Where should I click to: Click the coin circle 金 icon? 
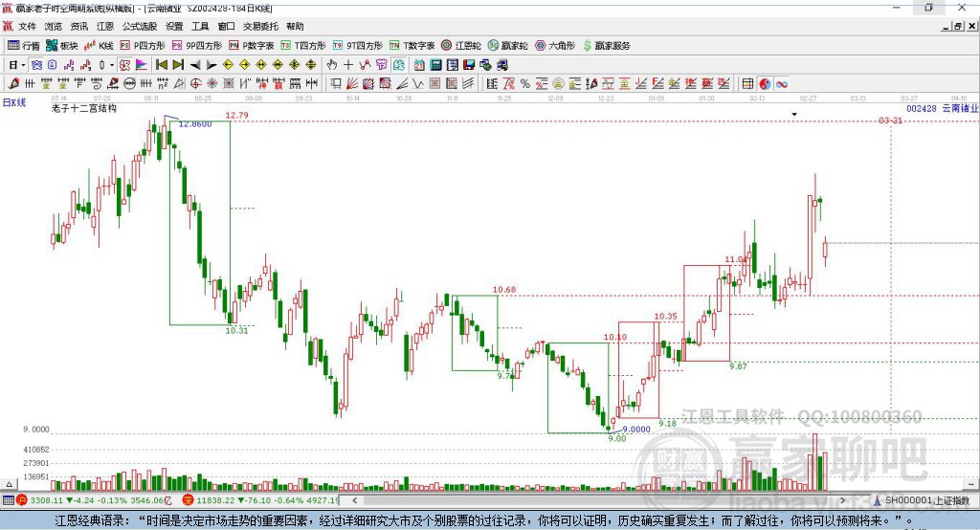(558, 84)
